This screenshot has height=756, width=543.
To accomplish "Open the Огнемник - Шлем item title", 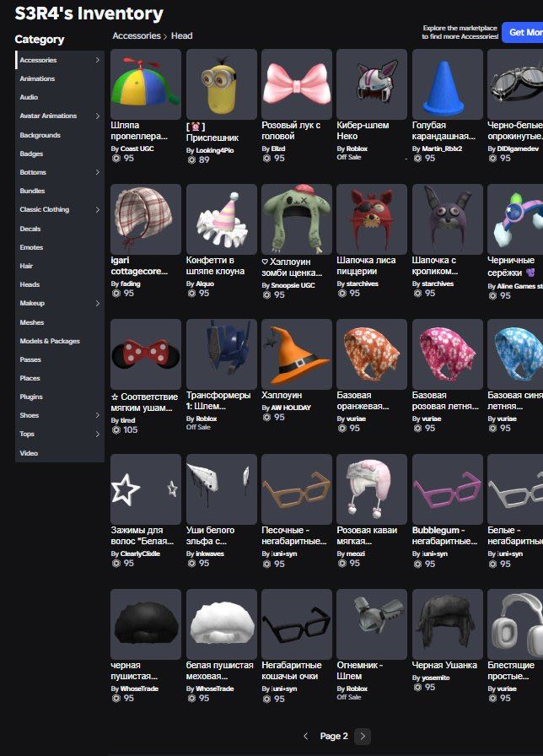I will pyautogui.click(x=359, y=670).
